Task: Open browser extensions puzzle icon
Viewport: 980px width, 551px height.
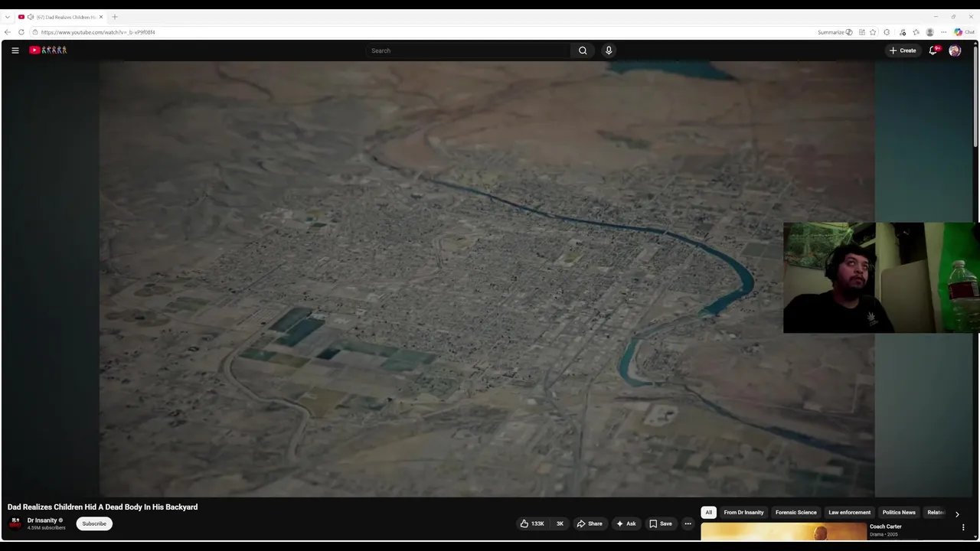Action: click(x=887, y=32)
